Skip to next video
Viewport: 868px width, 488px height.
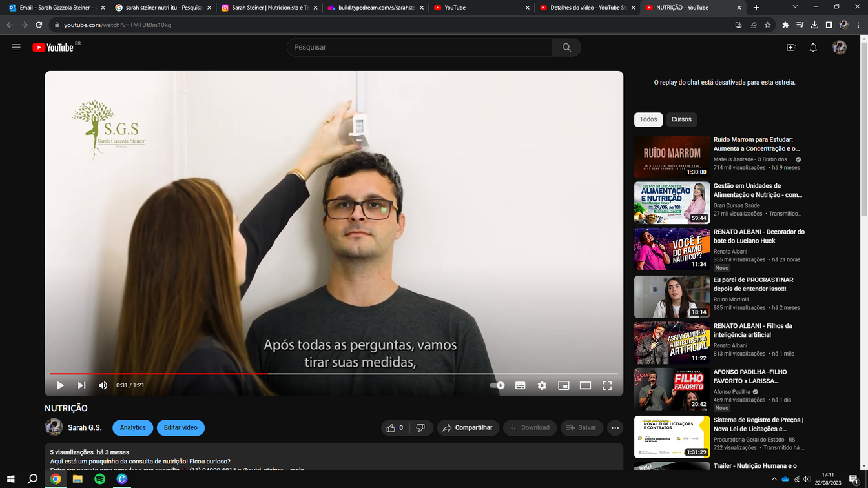click(x=81, y=385)
